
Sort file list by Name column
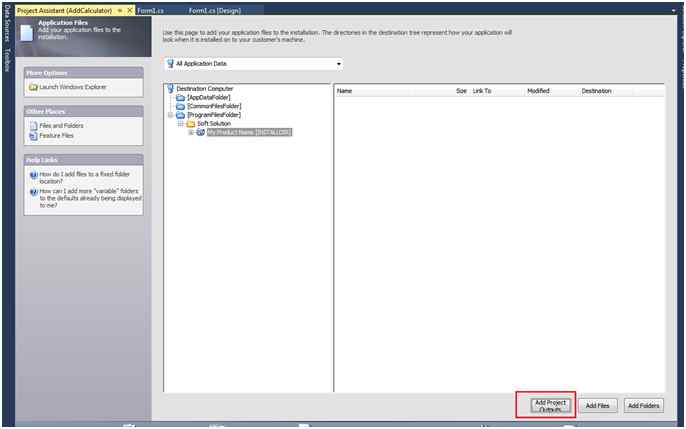tap(344, 91)
